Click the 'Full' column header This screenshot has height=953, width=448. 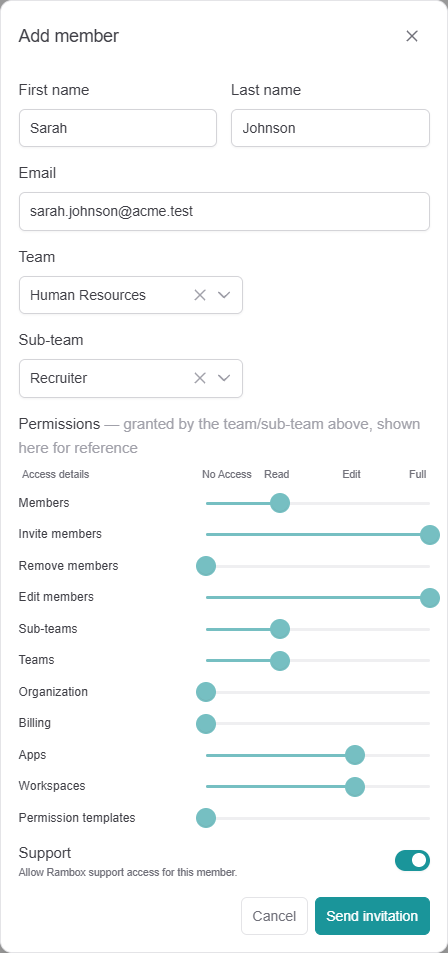(x=418, y=474)
